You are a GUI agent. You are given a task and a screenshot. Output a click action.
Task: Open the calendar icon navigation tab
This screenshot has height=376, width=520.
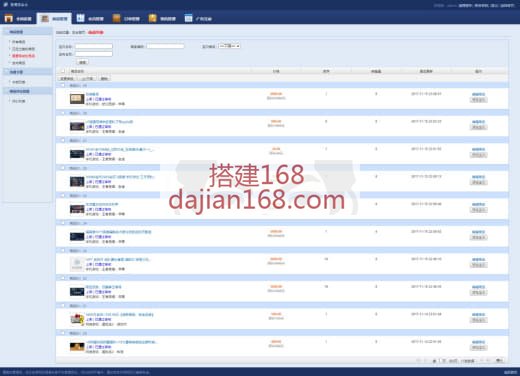coord(198,18)
